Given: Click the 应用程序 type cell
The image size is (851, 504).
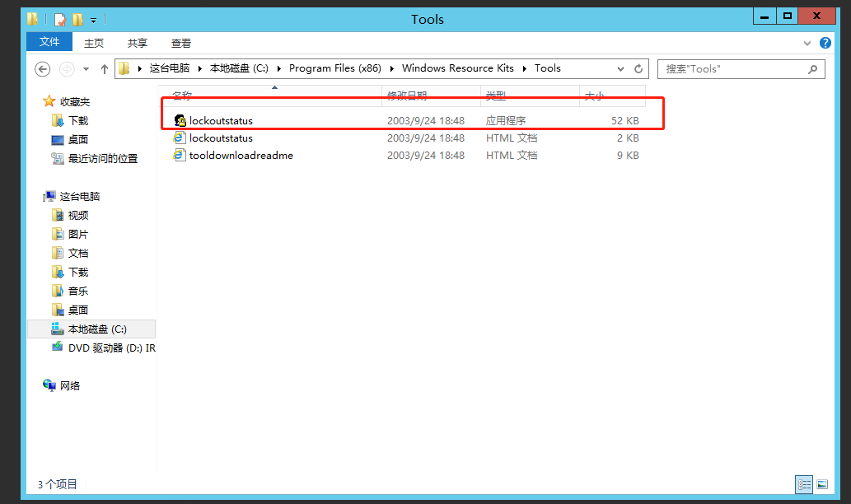Looking at the screenshot, I should pyautogui.click(x=505, y=120).
